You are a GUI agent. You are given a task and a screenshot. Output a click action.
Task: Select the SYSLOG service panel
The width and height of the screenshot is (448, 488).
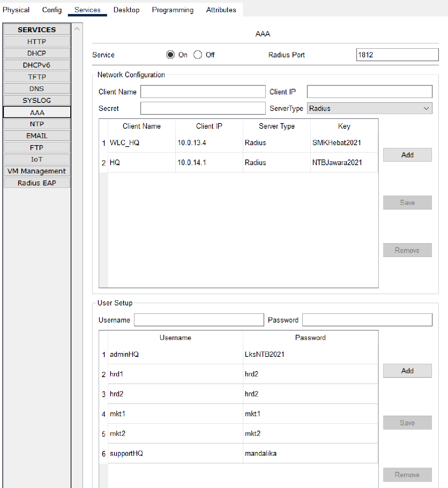tap(36, 100)
